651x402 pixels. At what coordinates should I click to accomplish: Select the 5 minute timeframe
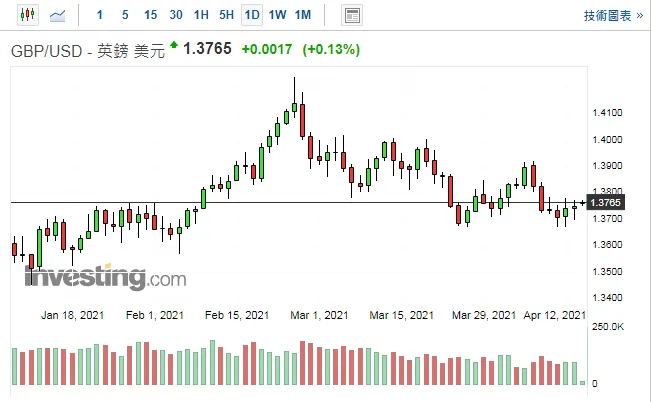tap(125, 15)
